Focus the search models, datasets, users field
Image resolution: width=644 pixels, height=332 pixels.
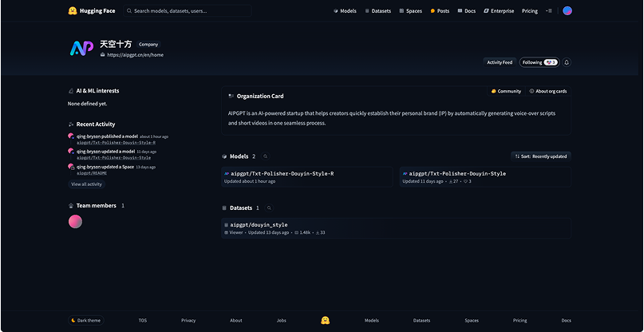coord(188,11)
